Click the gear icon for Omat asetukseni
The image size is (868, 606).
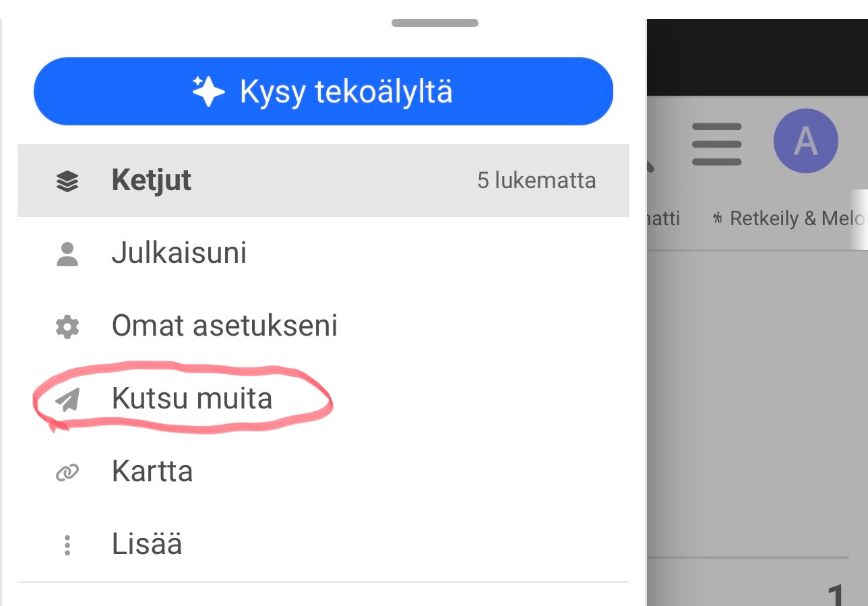coord(67,327)
